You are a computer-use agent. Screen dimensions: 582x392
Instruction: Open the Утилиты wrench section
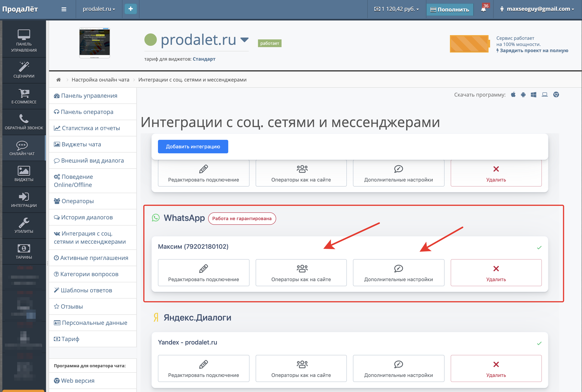coord(24,226)
